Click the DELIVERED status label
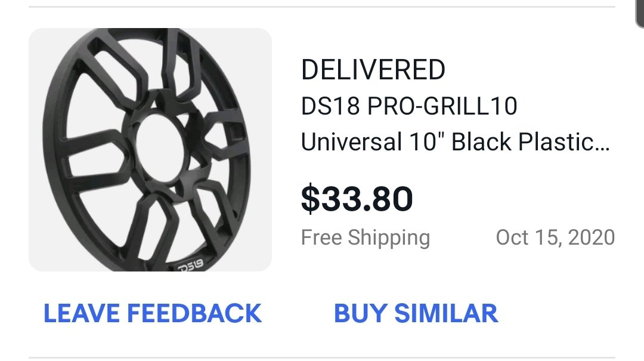The height and width of the screenshot is (361, 644). click(x=373, y=69)
